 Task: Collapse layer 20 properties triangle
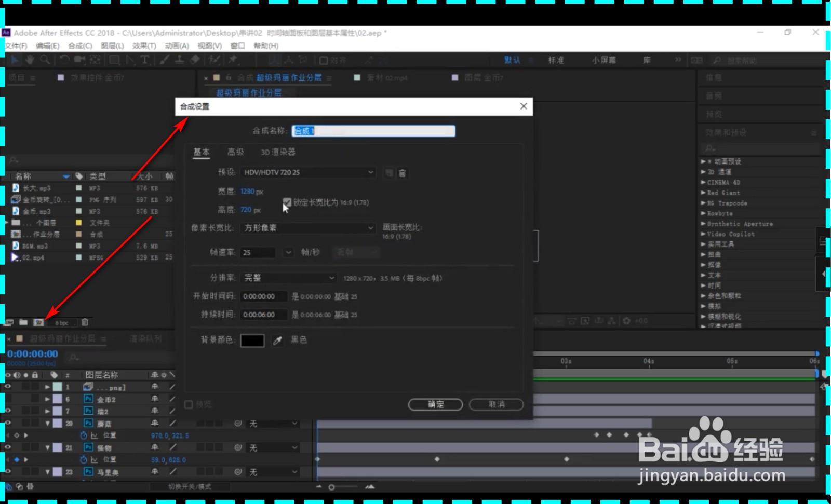pyautogui.click(x=47, y=424)
